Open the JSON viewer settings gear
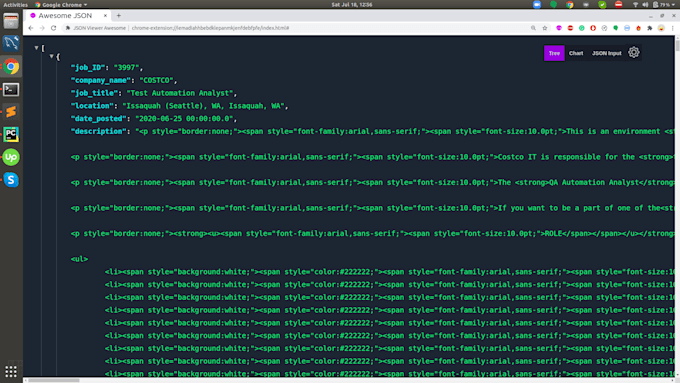 (634, 52)
